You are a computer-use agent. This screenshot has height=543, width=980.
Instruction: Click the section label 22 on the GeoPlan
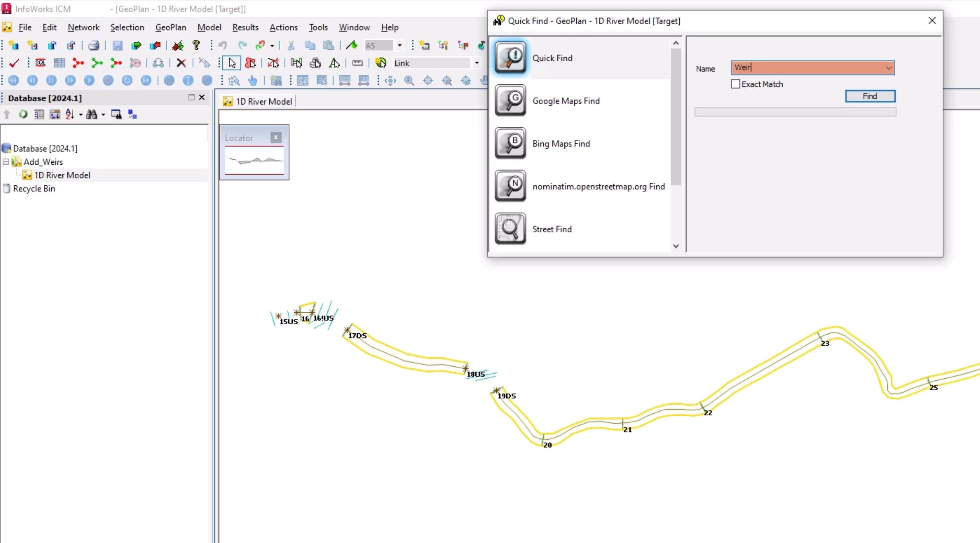point(708,413)
